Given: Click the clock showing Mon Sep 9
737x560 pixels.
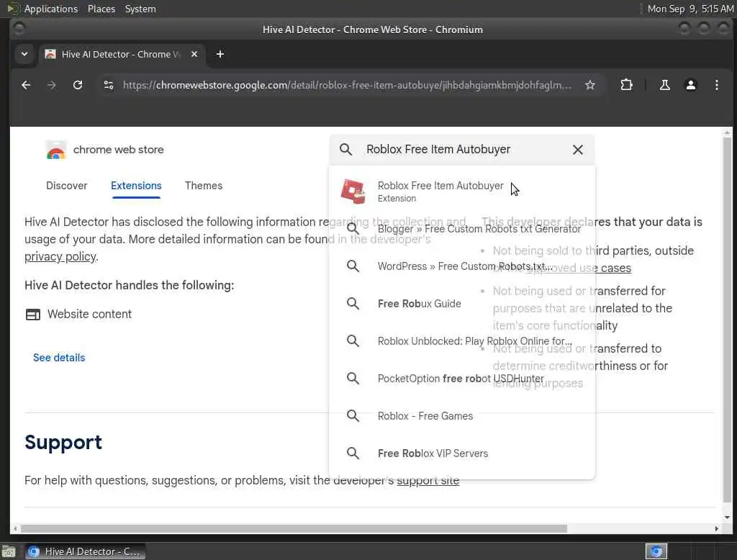Looking at the screenshot, I should [x=690, y=9].
